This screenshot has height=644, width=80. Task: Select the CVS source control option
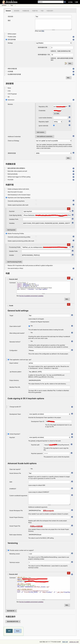pyautogui.click(x=6, y=91)
